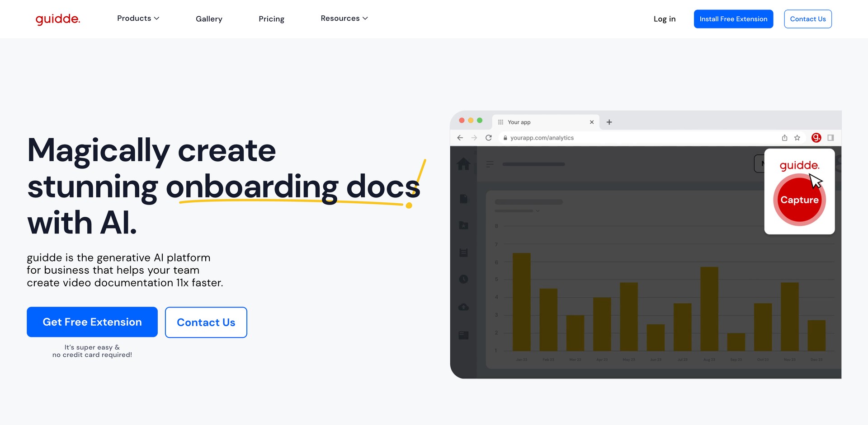Click the cloud upload icon in mock sidebar
868x425 pixels.
(x=463, y=307)
